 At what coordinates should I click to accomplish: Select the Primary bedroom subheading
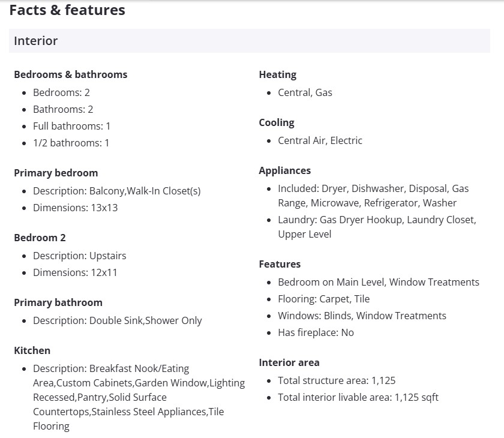pyautogui.click(x=56, y=173)
